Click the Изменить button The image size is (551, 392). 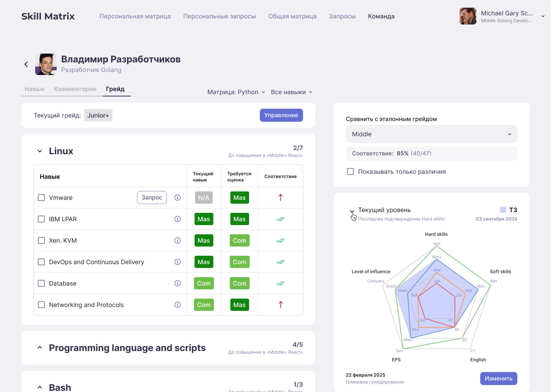pyautogui.click(x=499, y=378)
